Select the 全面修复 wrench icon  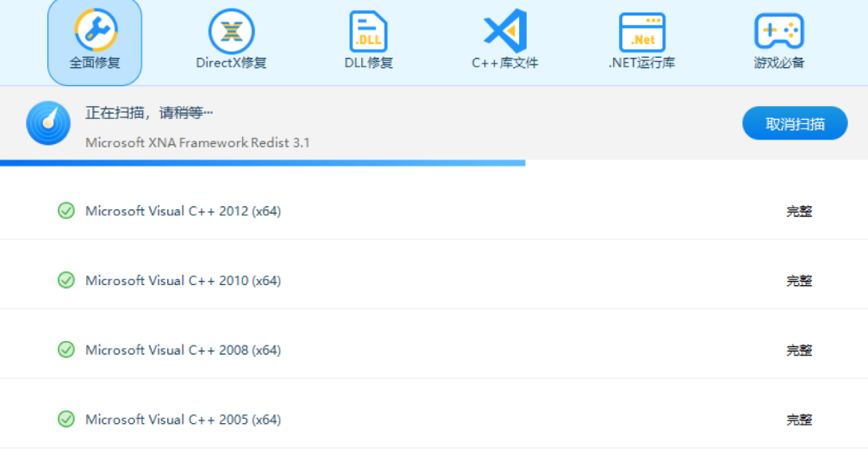96,30
